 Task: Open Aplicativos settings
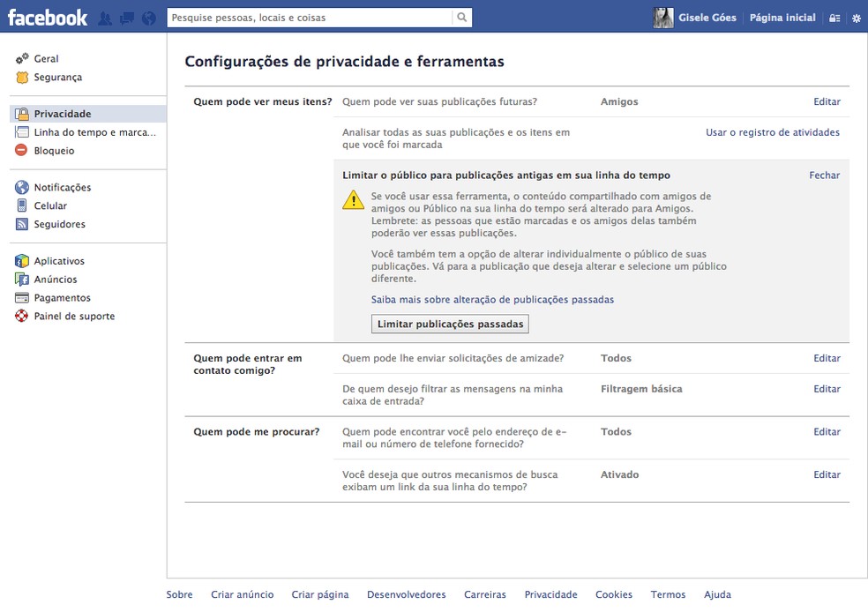59,261
